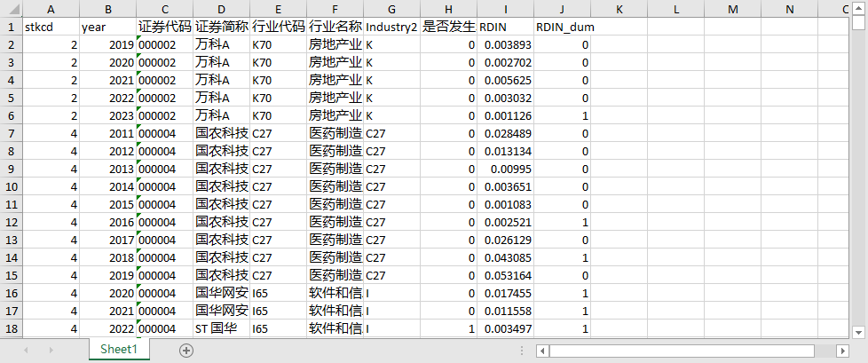Select I65 cell in row 17

(279, 311)
